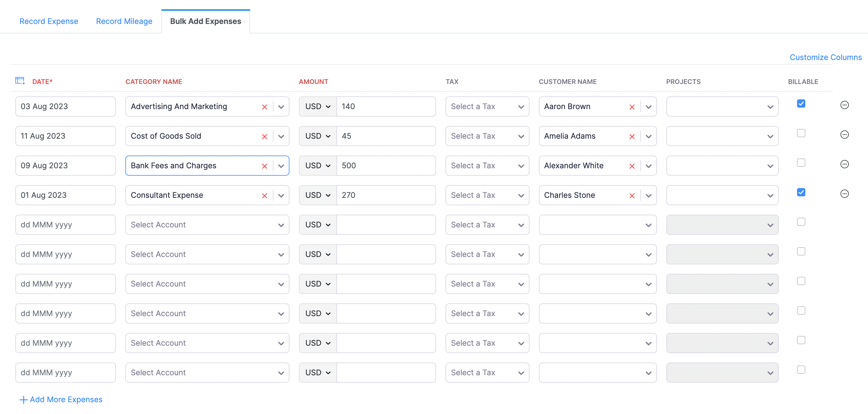868x414 pixels.
Task: Click Add More Expenses
Action: 61,399
